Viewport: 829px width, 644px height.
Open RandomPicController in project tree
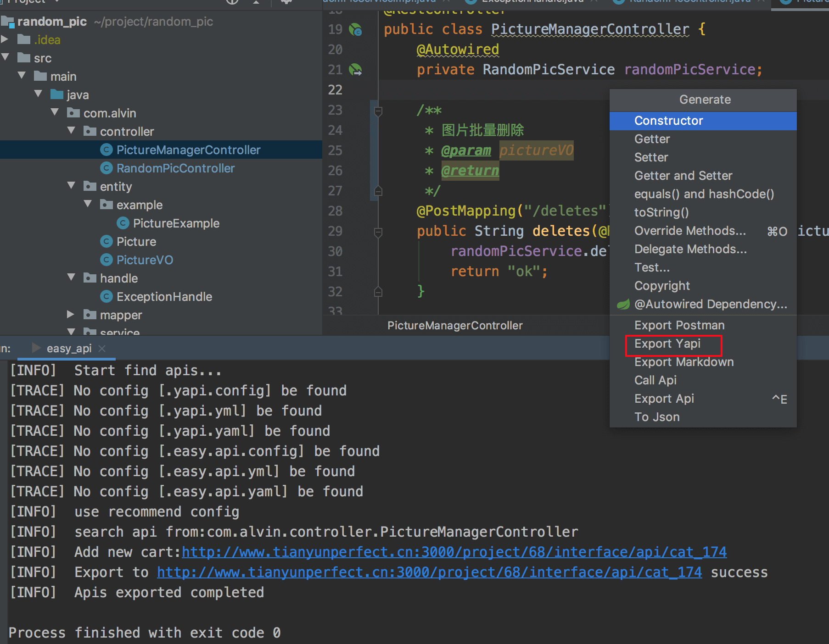click(175, 168)
